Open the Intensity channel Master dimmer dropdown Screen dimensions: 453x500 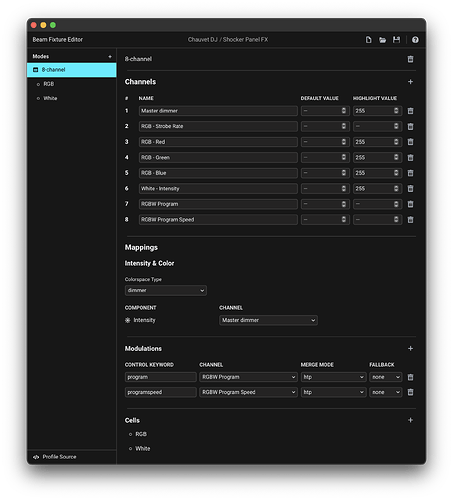pyautogui.click(x=268, y=320)
